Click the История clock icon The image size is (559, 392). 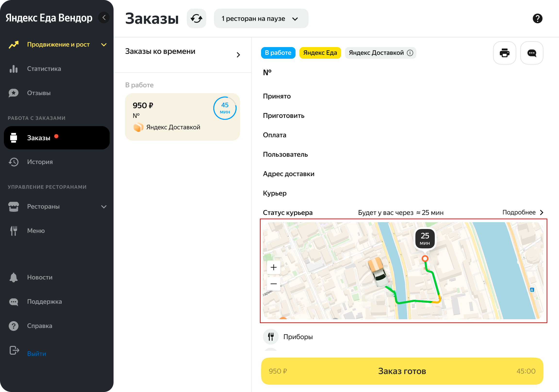click(14, 162)
